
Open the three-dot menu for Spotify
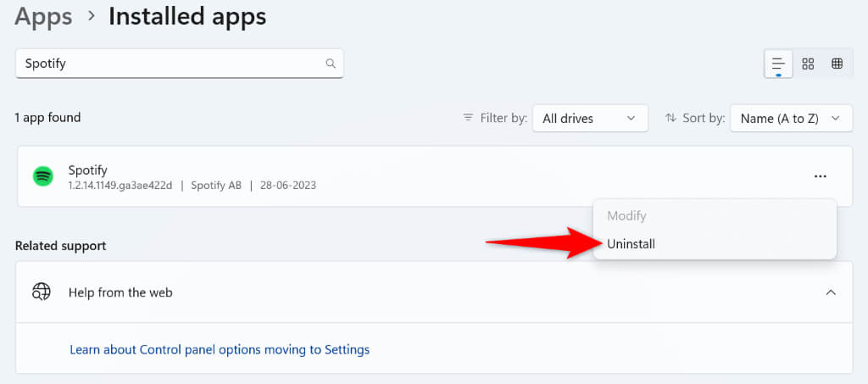[x=820, y=176]
